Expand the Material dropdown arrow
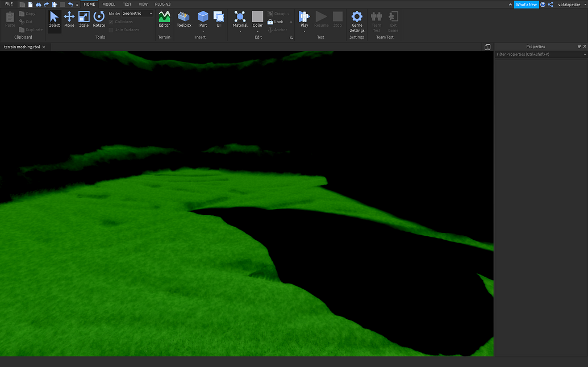 (x=240, y=31)
